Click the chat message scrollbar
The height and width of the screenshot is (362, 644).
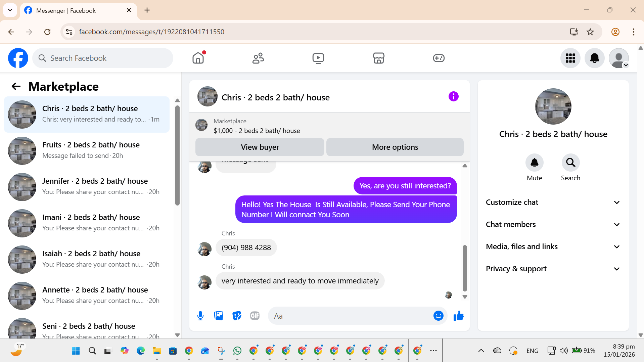[465, 268]
